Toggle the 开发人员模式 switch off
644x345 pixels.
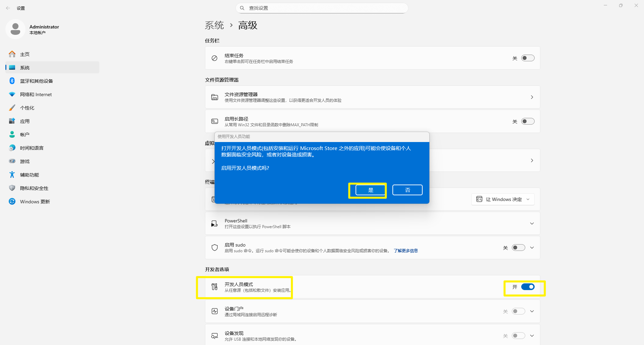pyautogui.click(x=528, y=287)
